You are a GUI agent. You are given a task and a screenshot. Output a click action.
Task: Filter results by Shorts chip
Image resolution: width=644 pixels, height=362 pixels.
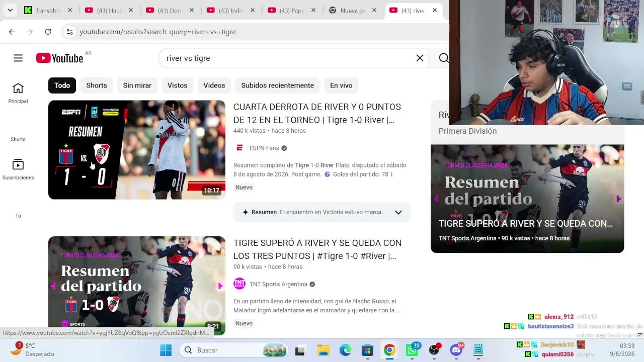point(97,85)
